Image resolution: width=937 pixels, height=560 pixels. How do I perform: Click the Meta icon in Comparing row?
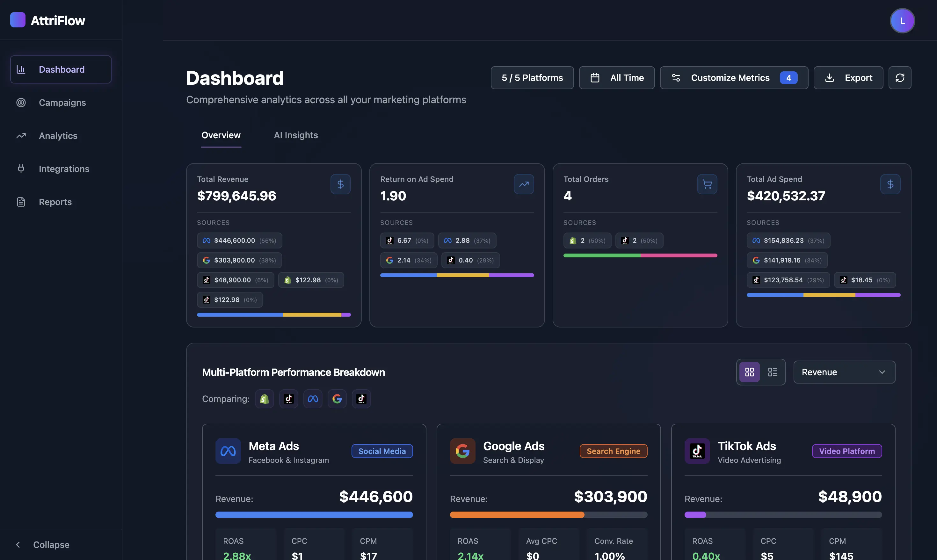tap(313, 399)
